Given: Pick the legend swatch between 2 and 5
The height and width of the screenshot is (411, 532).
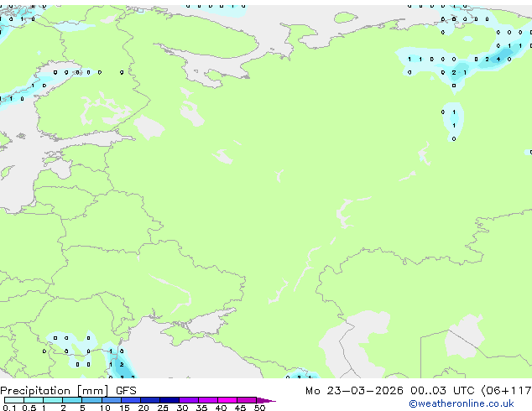Looking at the screenshot, I should pyautogui.click(x=72, y=400).
